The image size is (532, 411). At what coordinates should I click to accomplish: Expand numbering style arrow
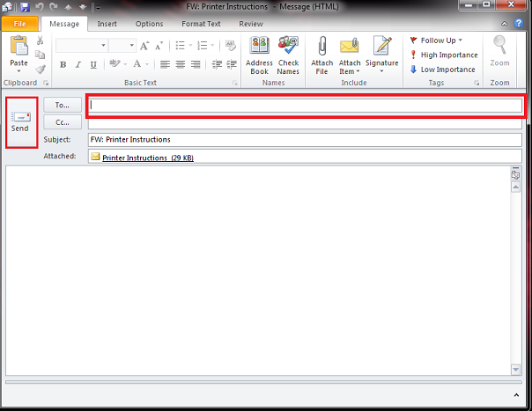(x=212, y=46)
